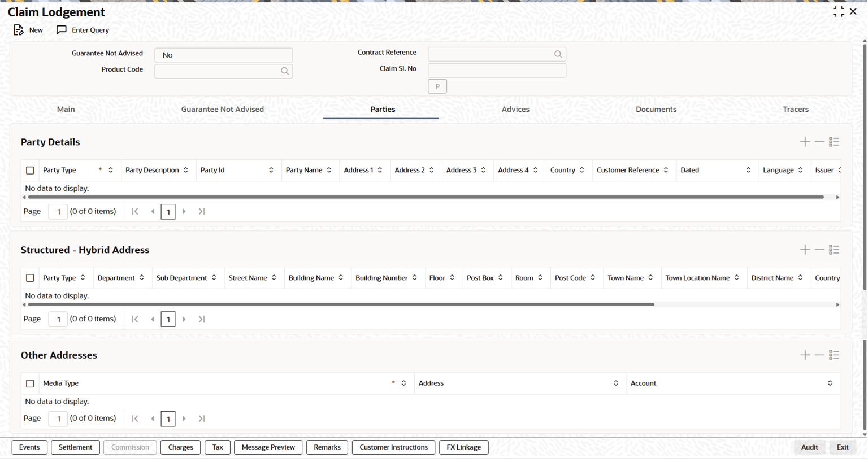The width and height of the screenshot is (868, 462).
Task: Click the FX Linkage button
Action: 464,447
